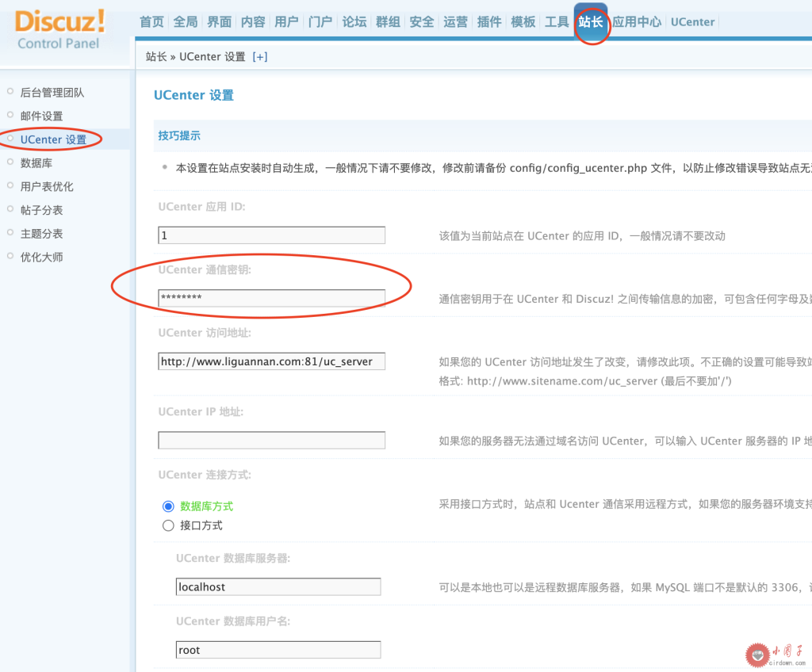The width and height of the screenshot is (812, 672).
Task: Click the 格式: http://www.sitename.com/uc_server hint
Action: (x=585, y=381)
